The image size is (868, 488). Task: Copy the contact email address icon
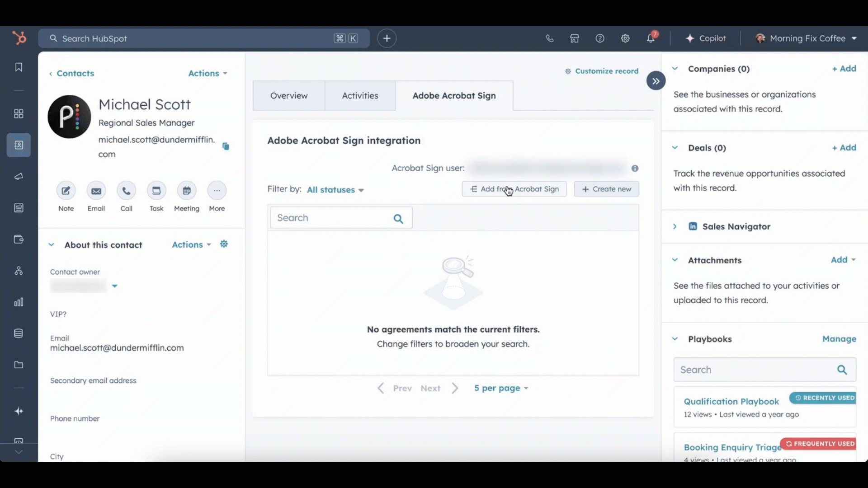click(x=226, y=146)
